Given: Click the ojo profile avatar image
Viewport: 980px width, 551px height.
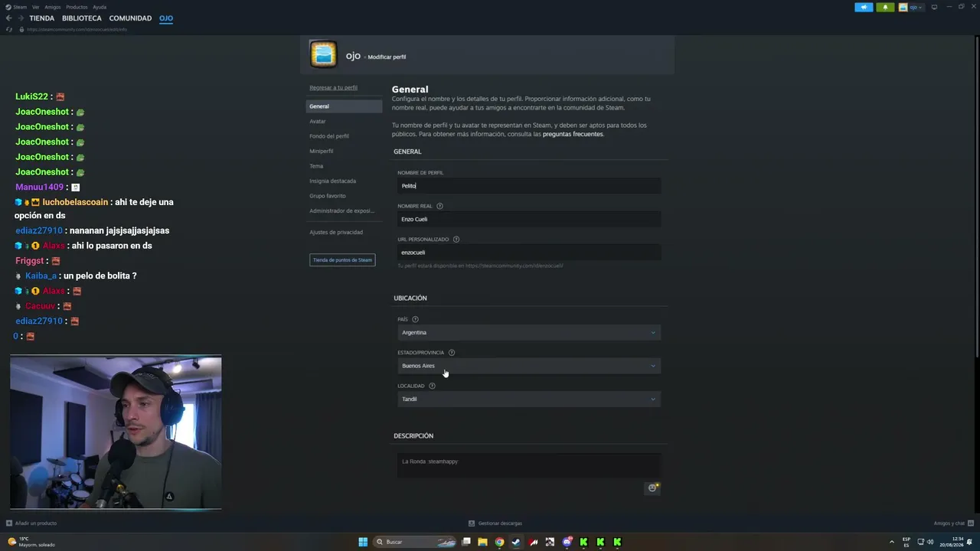Looking at the screenshot, I should coord(323,54).
